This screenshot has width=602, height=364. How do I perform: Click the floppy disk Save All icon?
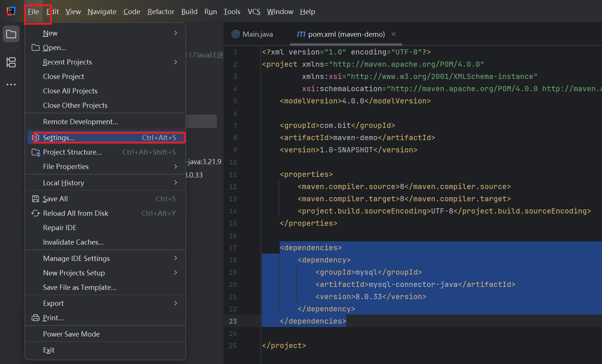pos(36,199)
